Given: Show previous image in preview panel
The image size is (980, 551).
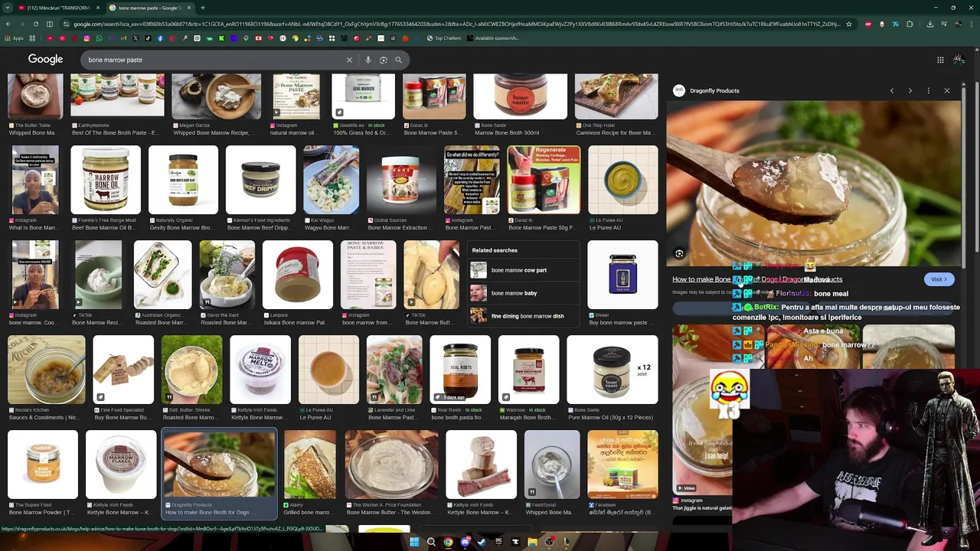Looking at the screenshot, I should (891, 90).
